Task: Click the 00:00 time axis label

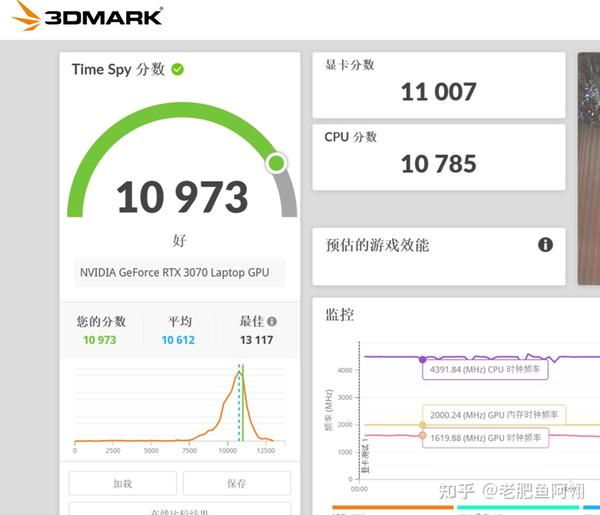Action: point(359,489)
